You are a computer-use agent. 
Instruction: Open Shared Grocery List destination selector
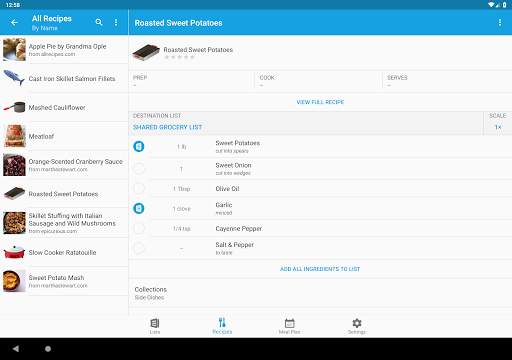(167, 127)
